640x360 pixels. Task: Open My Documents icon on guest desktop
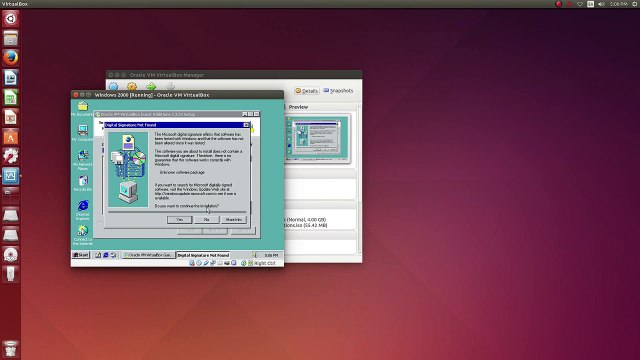(82, 109)
